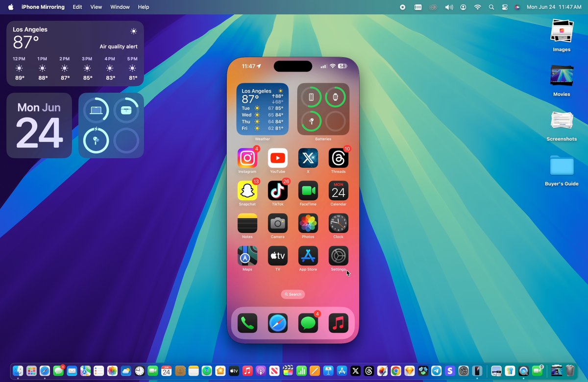The width and height of the screenshot is (588, 382).
Task: Open Finder from the Mac Dock
Action: tap(18, 371)
